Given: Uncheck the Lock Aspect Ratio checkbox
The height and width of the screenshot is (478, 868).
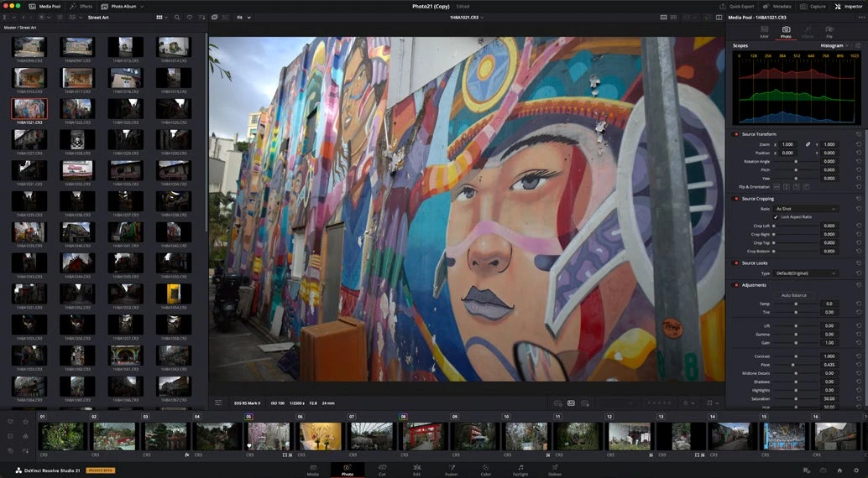Looking at the screenshot, I should pyautogui.click(x=776, y=217).
